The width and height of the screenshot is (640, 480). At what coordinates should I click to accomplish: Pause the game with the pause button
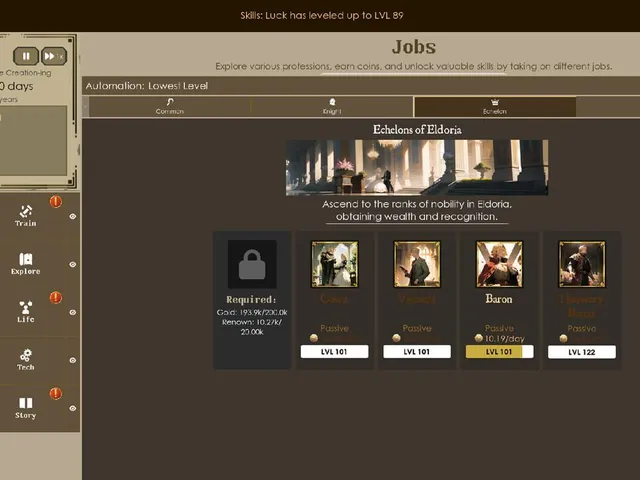(x=26, y=56)
